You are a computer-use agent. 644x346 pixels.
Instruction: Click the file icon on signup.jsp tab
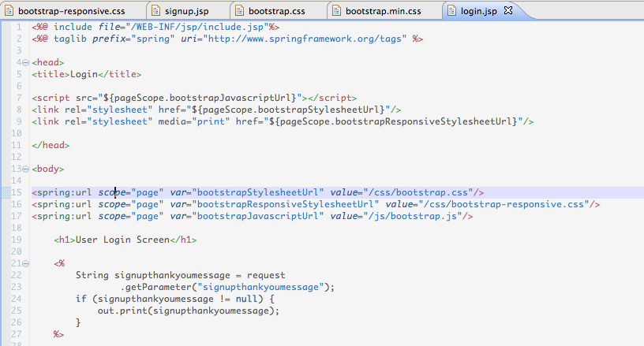(155, 11)
